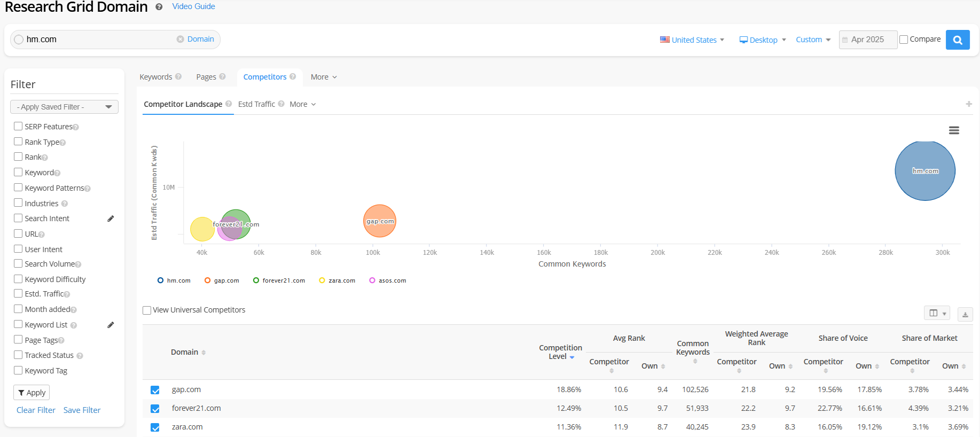Viewport: 980px width, 437px height.
Task: Open the Video Guide link
Action: (x=193, y=6)
